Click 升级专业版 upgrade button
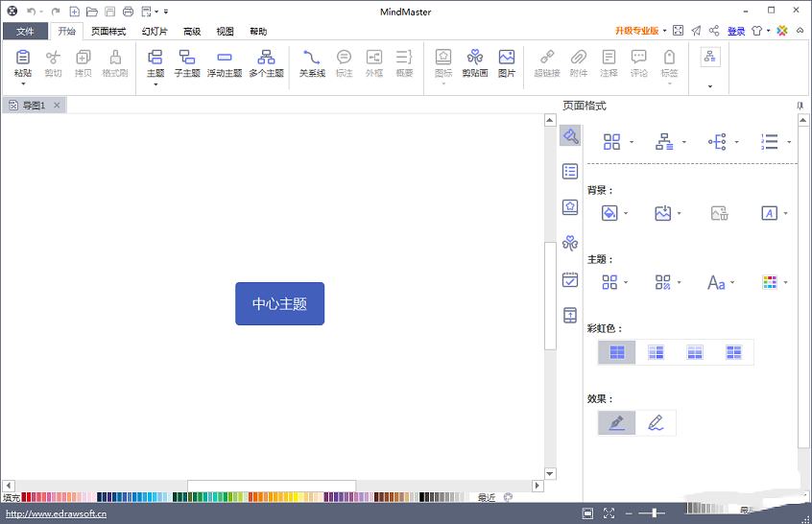812x524 pixels. pos(637,31)
